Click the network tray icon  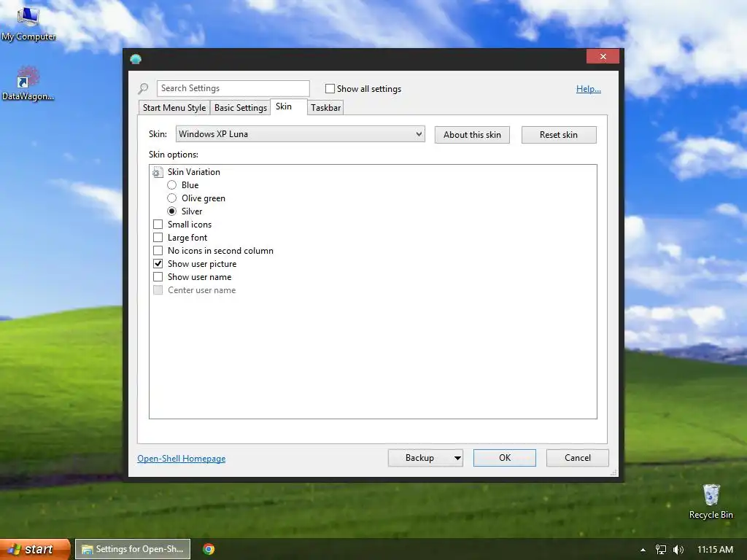[x=661, y=550]
